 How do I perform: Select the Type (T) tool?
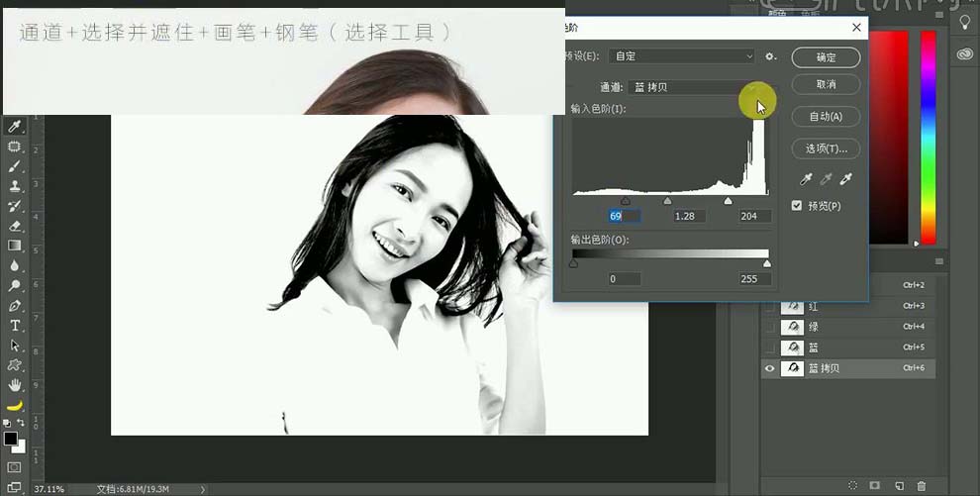coord(14,326)
